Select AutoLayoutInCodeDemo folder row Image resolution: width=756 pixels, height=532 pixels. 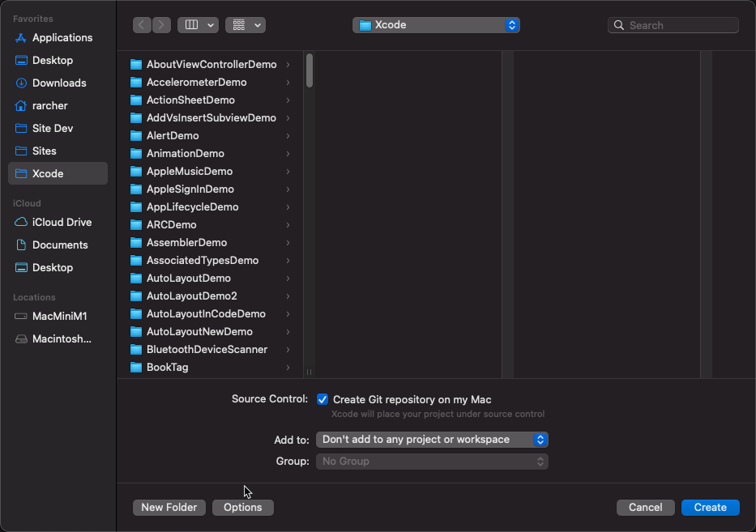click(210, 314)
